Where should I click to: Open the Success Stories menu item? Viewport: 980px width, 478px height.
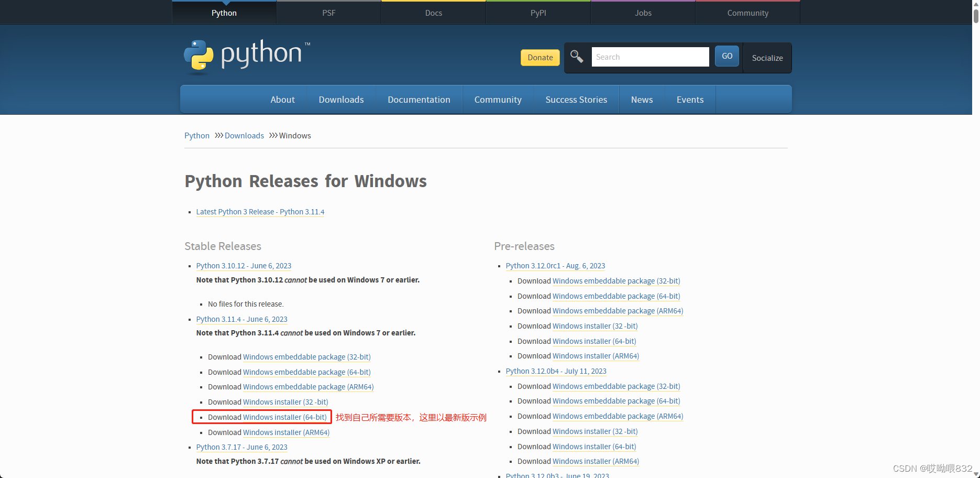coord(576,100)
